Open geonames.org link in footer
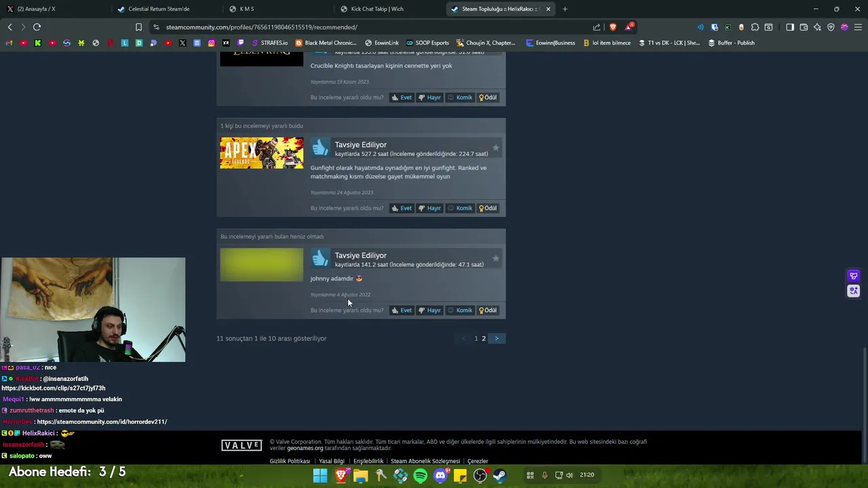868x488 pixels. (x=305, y=448)
